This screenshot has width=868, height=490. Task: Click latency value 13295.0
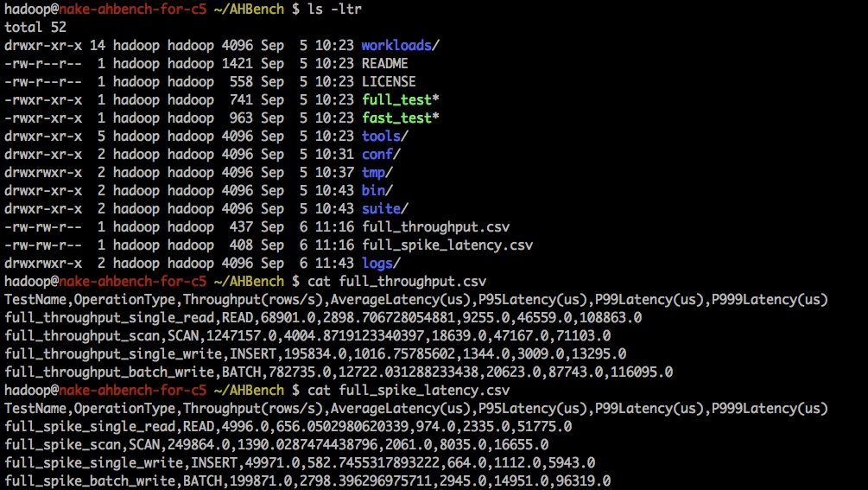pyautogui.click(x=599, y=353)
